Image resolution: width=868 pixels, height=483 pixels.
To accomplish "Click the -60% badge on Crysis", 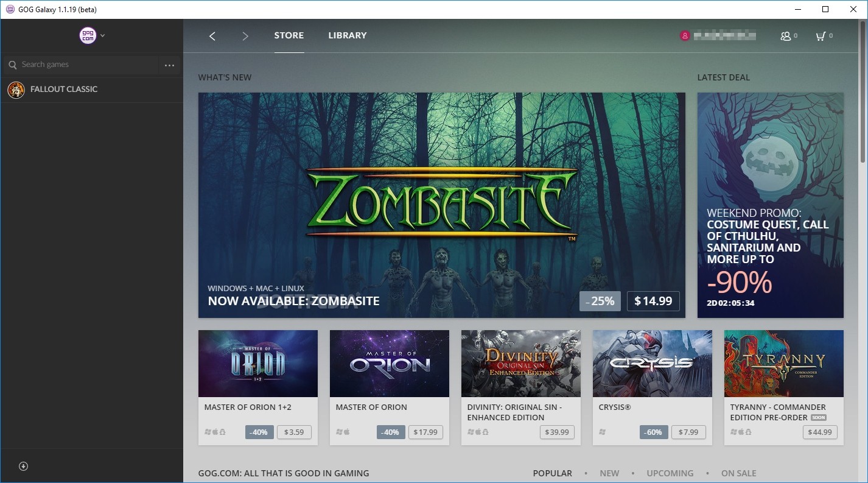I will click(654, 432).
